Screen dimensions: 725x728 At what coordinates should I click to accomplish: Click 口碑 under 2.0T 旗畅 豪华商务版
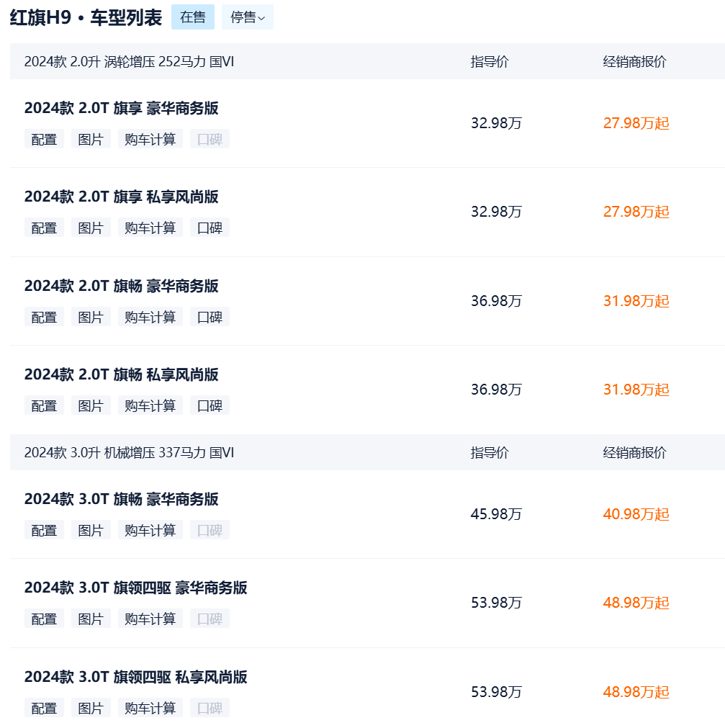click(x=210, y=317)
